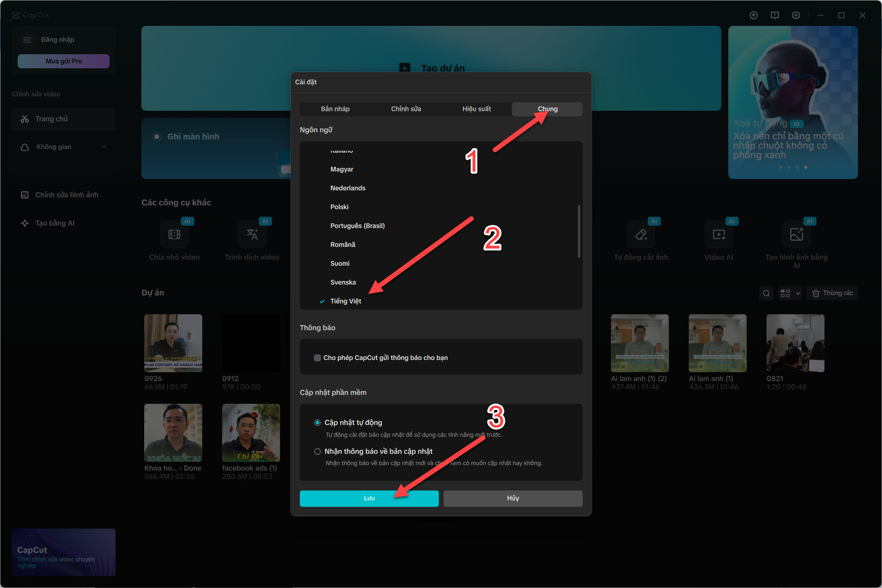Click the upload icon in title bar

pos(753,16)
